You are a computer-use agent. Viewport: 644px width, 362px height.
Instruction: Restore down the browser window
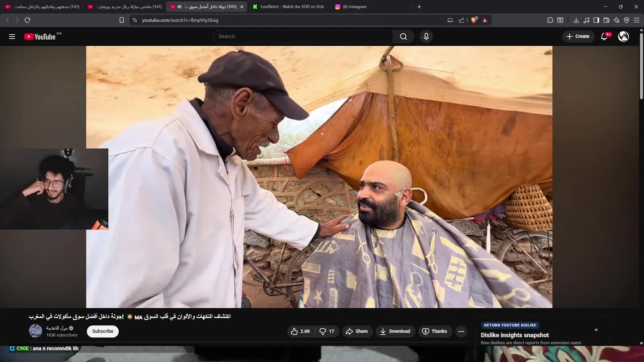(x=620, y=7)
